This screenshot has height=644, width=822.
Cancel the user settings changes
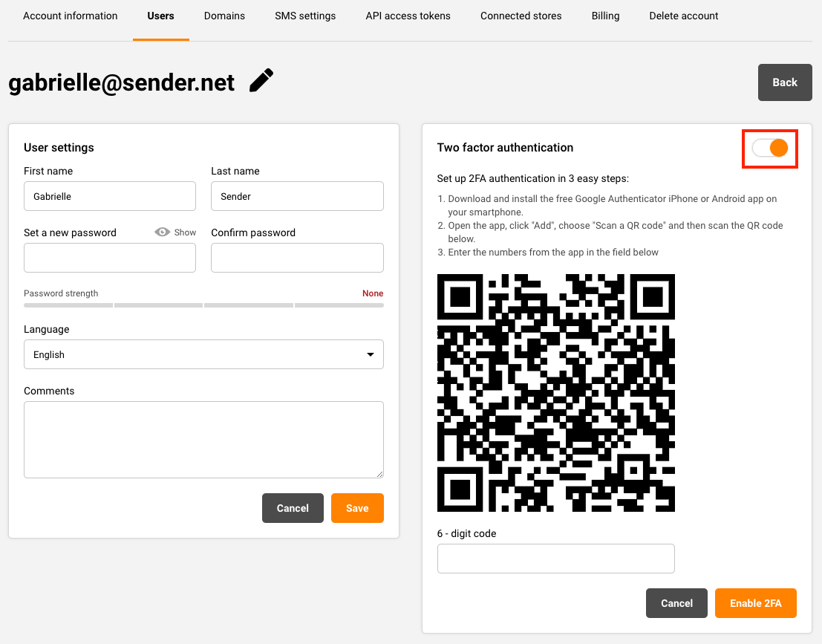(x=293, y=508)
